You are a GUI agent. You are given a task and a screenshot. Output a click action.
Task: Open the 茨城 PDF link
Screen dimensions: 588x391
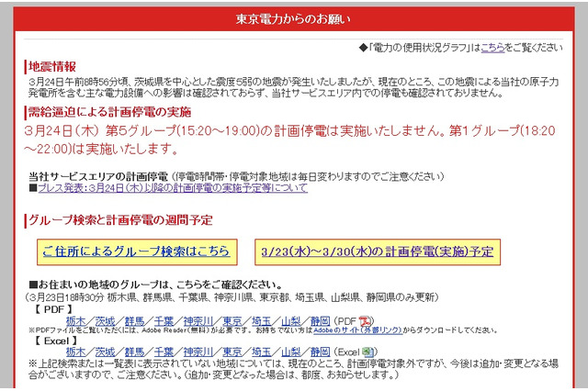105,321
